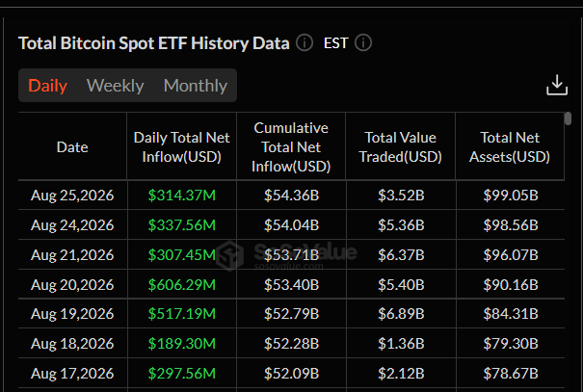Click the $6.37B value traded cell
This screenshot has width=583, height=392.
401,255
